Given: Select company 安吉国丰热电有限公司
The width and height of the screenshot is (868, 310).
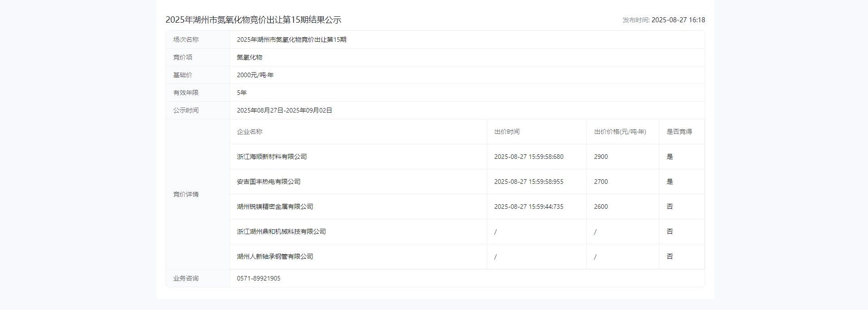Looking at the screenshot, I should point(268,182).
